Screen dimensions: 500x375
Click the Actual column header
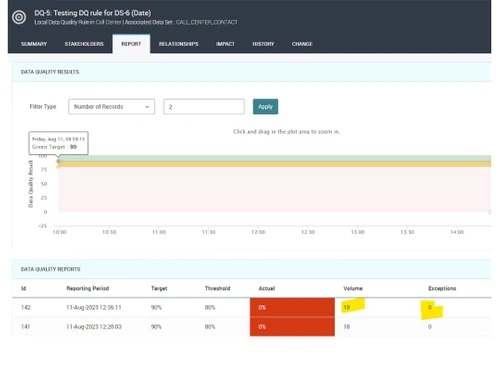[267, 288]
